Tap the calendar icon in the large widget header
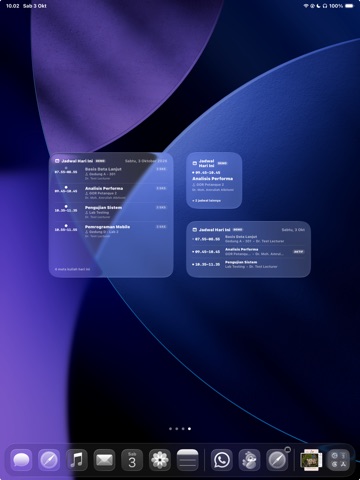The width and height of the screenshot is (360, 480). point(57,161)
